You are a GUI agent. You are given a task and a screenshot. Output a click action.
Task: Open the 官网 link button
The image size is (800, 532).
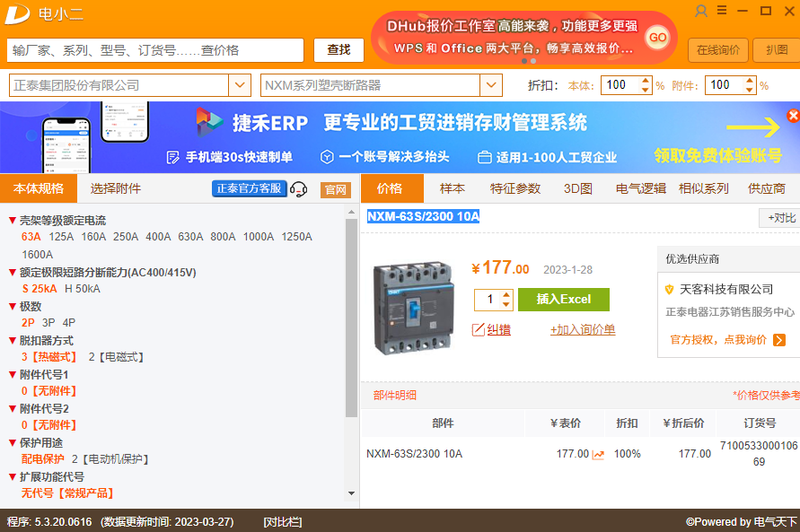335,190
